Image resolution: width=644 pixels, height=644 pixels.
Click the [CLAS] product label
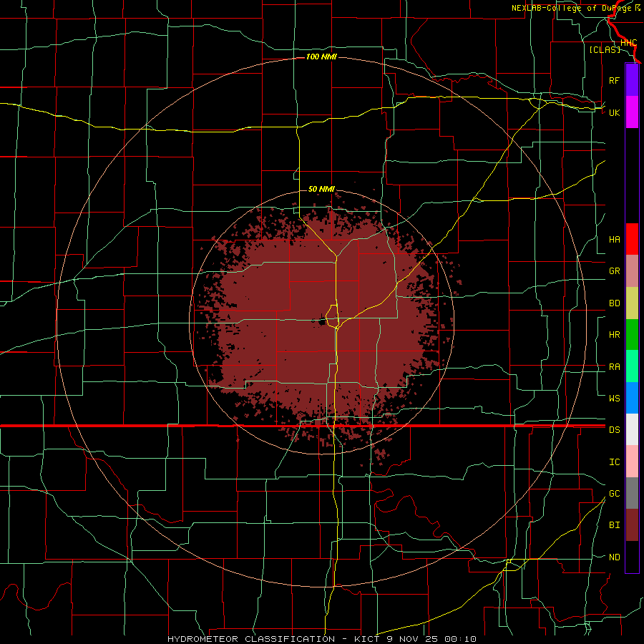(605, 49)
